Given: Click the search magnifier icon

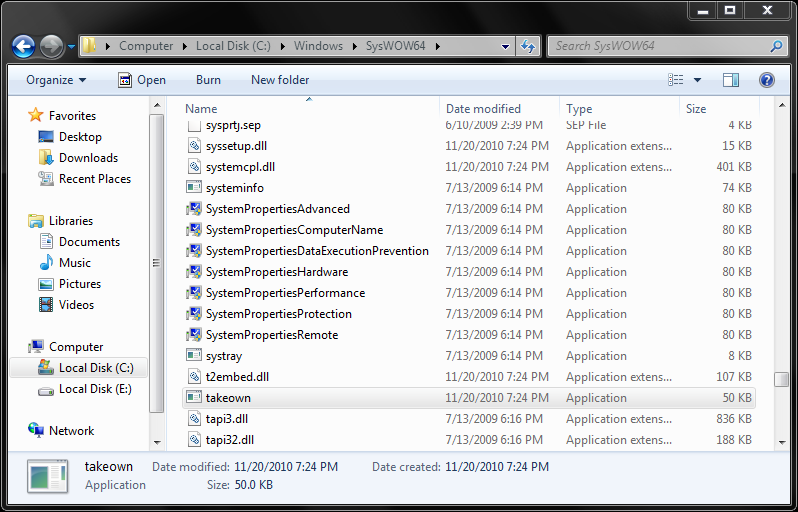Looking at the screenshot, I should tap(776, 46).
